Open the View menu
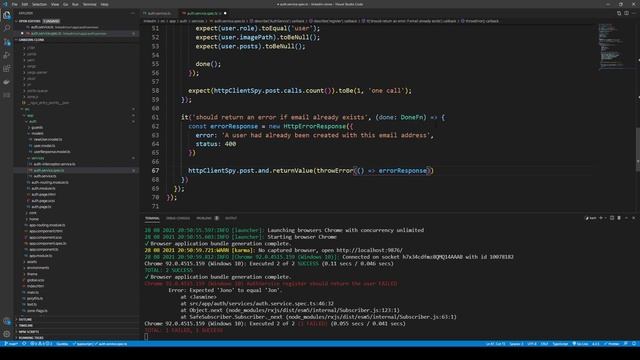640x360 pixels. [55, 4]
